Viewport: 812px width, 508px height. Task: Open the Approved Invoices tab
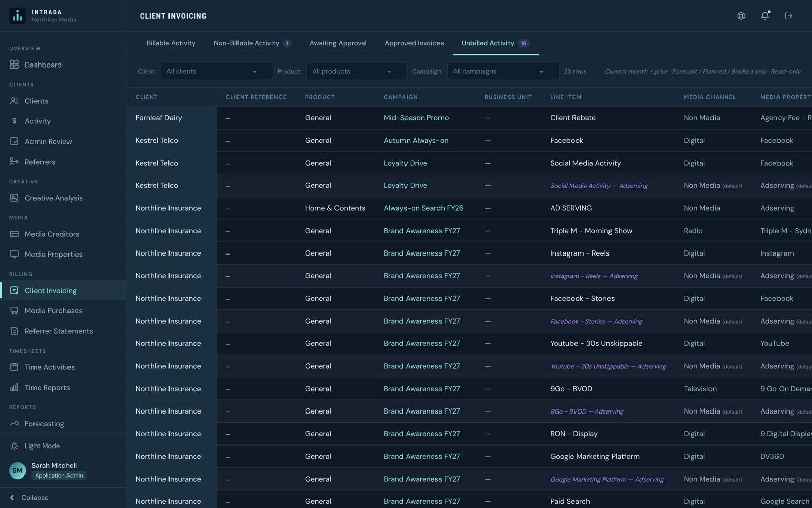click(414, 43)
